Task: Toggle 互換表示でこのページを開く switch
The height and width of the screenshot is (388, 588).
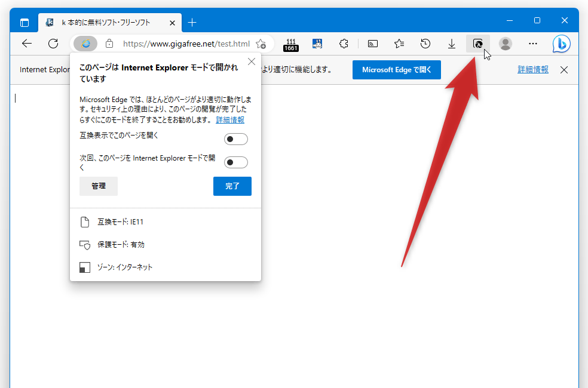Action: point(236,139)
